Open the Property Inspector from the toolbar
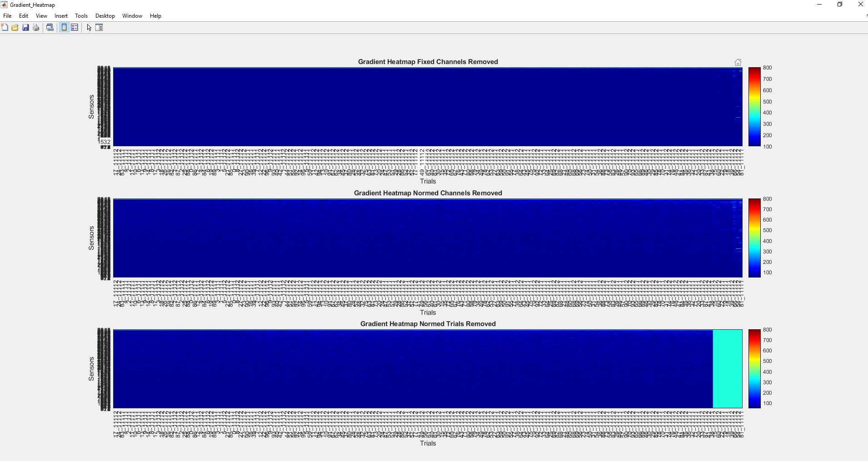The width and height of the screenshot is (868, 461). point(99,28)
